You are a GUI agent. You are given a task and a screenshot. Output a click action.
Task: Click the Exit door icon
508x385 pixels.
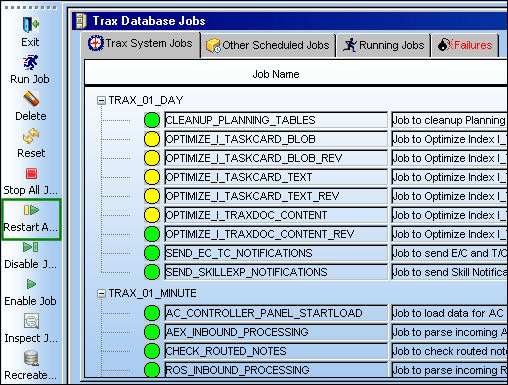coord(31,25)
